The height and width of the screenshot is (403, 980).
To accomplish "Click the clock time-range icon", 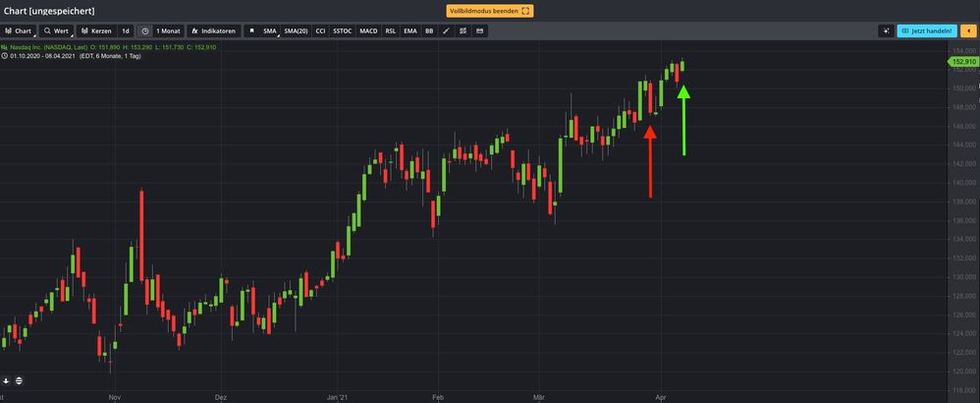I will [x=145, y=31].
